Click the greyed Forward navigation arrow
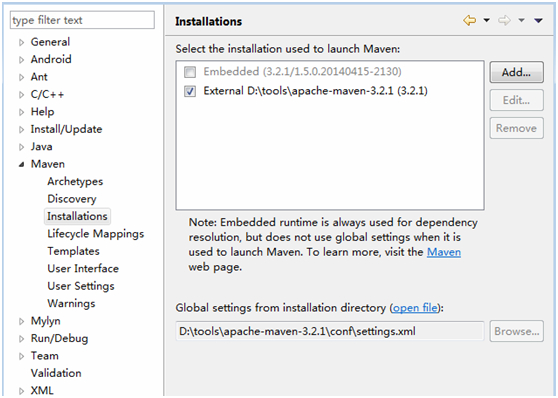558x398 pixels. click(504, 21)
